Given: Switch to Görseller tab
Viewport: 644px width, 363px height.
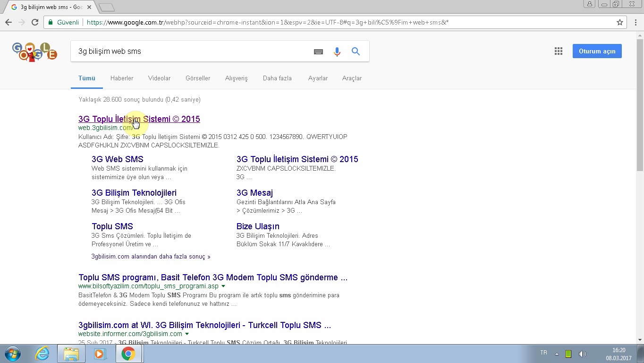Looking at the screenshot, I should tap(198, 78).
